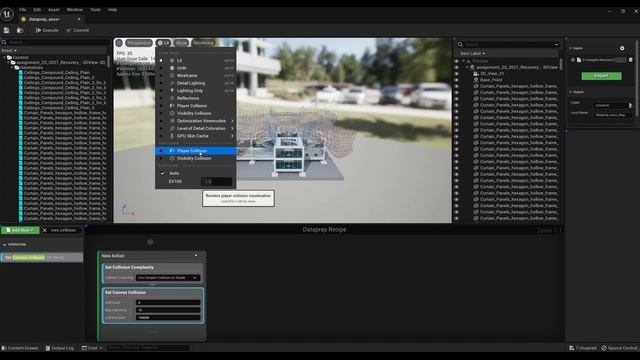
Task: Click the Commit button in toolbar
Action: click(x=78, y=30)
